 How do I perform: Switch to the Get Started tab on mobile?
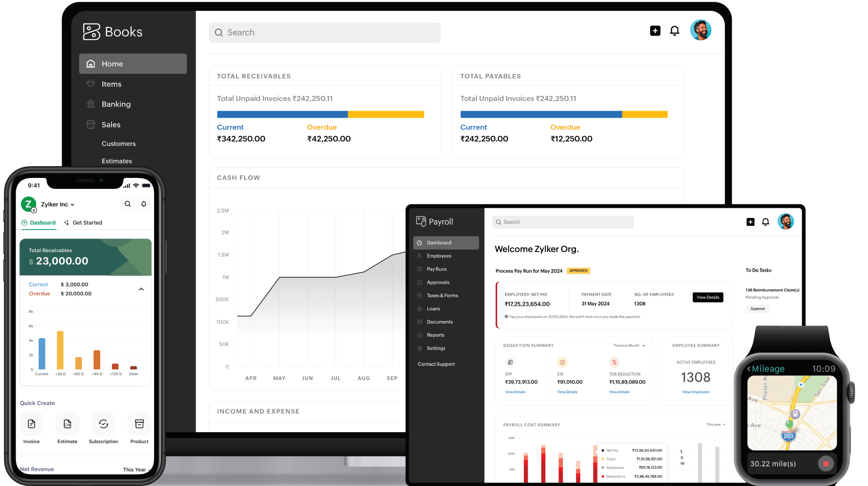pos(88,223)
